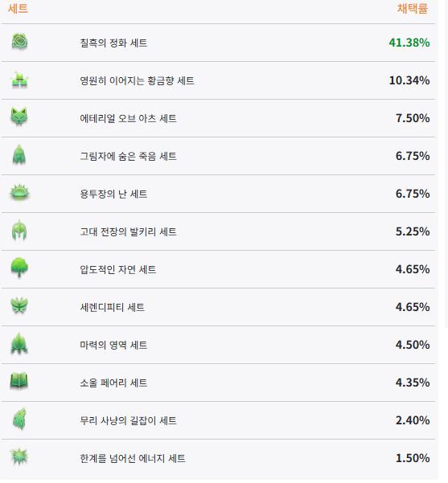Click the open book icon for 소울 페어리

point(19,382)
